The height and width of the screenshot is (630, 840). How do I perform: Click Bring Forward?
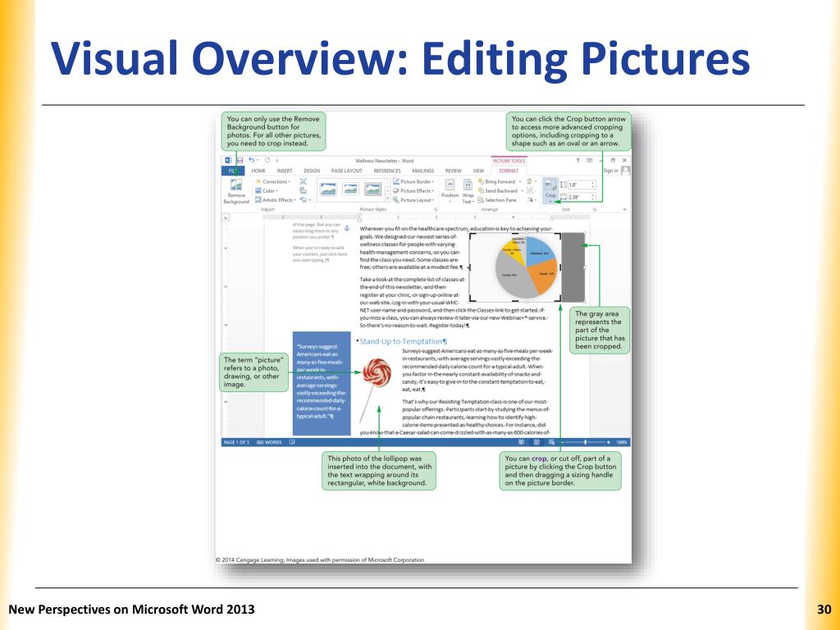coord(500,181)
